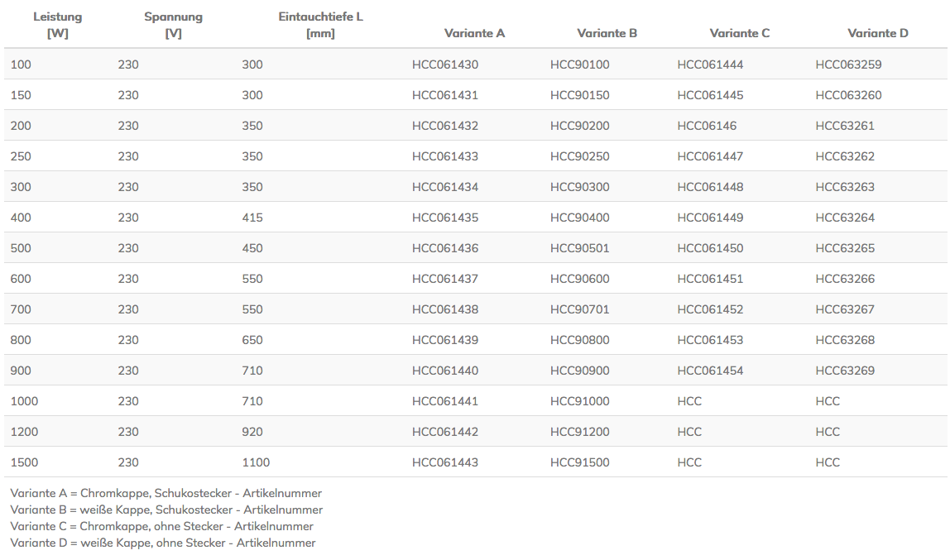Select article number HCC061445

pyautogui.click(x=710, y=95)
